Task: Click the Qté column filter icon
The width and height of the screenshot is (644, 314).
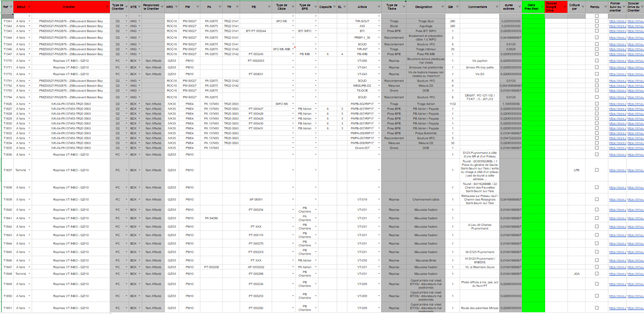Action: [457, 8]
